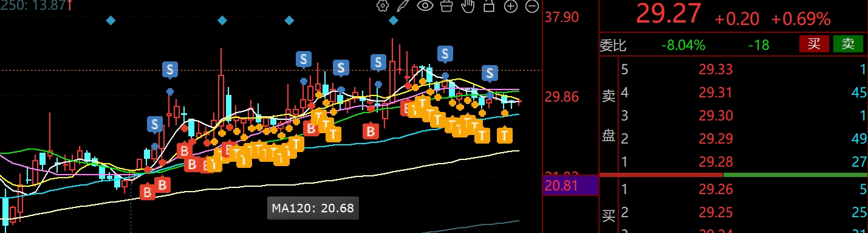
Task: Click the 29.86 price axis label
Action: (562, 97)
